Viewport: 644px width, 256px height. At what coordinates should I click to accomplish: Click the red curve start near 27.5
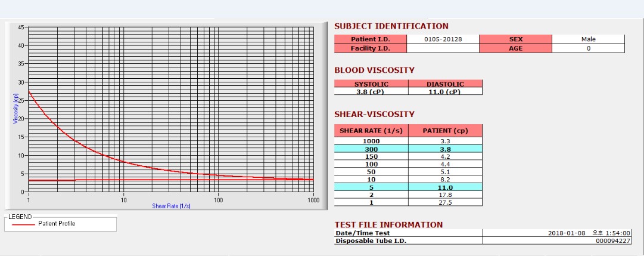[29, 91]
